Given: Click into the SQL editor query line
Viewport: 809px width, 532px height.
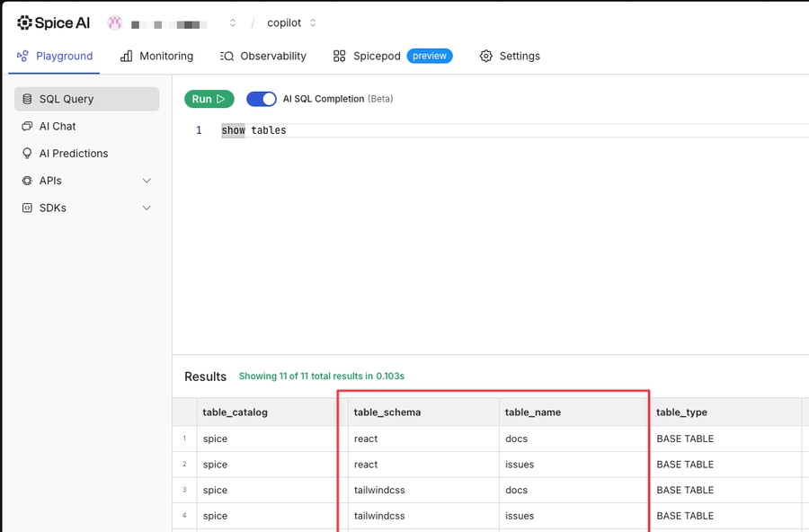Looking at the screenshot, I should 449,130.
